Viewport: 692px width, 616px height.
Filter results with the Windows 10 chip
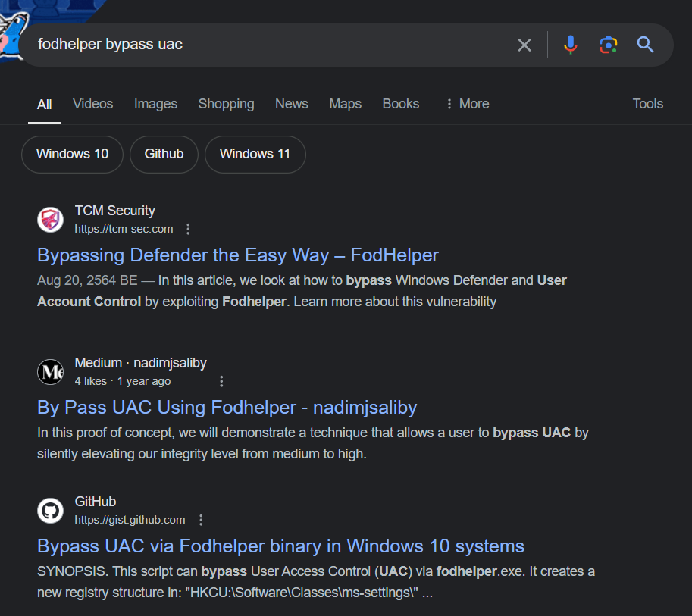coord(72,154)
